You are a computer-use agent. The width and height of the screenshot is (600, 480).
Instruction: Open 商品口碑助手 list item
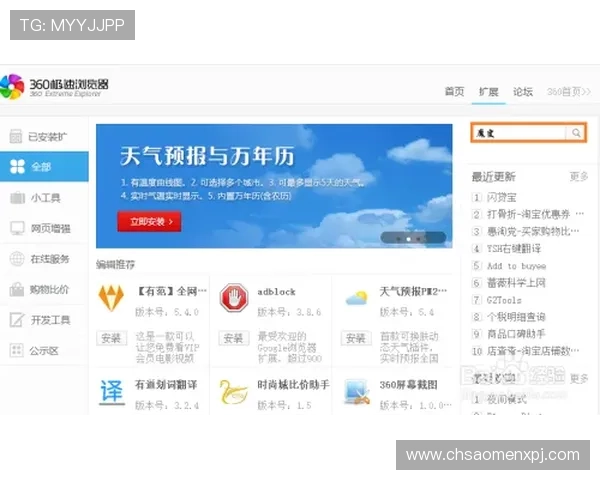[x=516, y=334]
